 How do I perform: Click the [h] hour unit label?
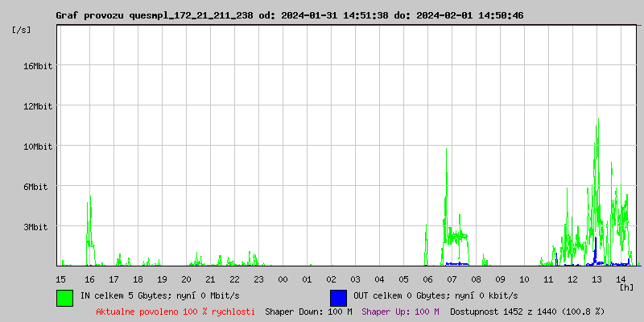click(627, 287)
